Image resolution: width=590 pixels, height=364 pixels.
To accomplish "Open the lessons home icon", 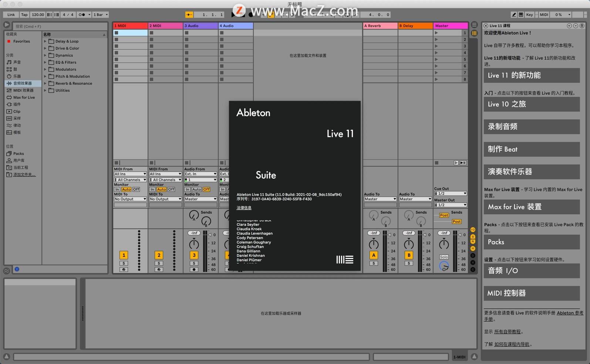I will tap(582, 26).
